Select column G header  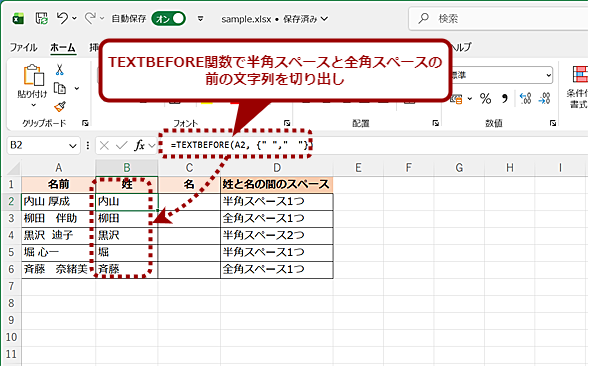click(459, 168)
